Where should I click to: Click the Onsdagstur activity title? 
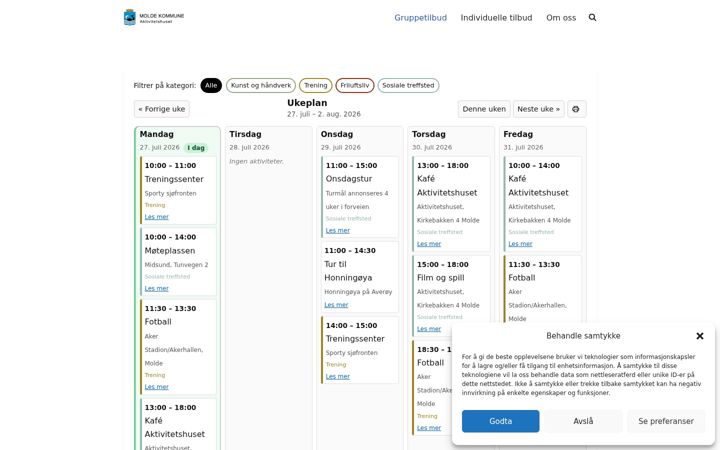(x=349, y=179)
